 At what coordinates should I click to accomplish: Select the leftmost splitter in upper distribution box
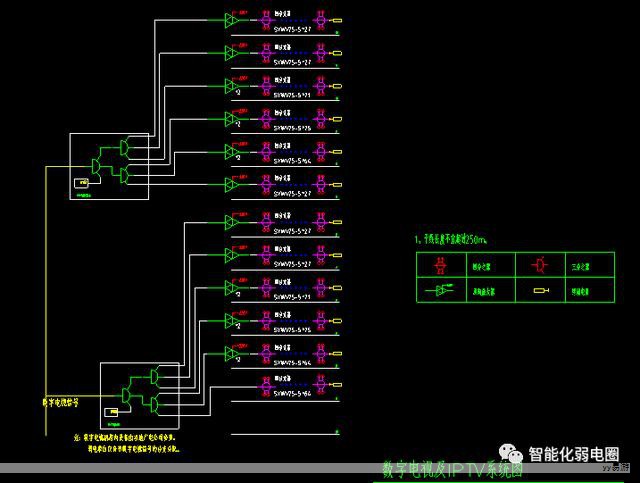tap(96, 164)
